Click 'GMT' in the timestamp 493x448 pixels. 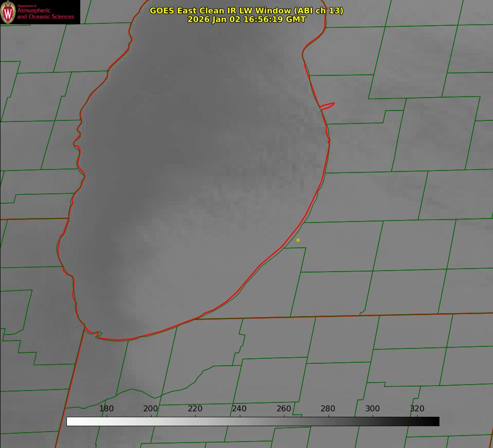tap(296, 19)
